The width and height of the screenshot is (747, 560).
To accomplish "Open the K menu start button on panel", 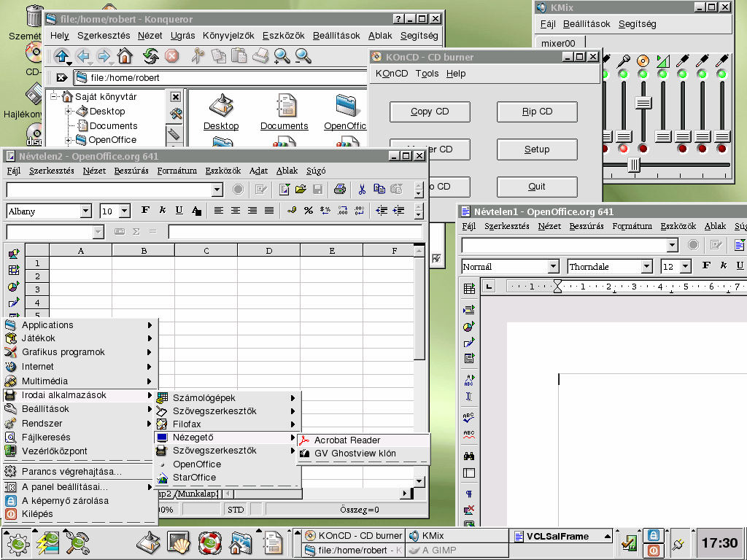I will (18, 543).
